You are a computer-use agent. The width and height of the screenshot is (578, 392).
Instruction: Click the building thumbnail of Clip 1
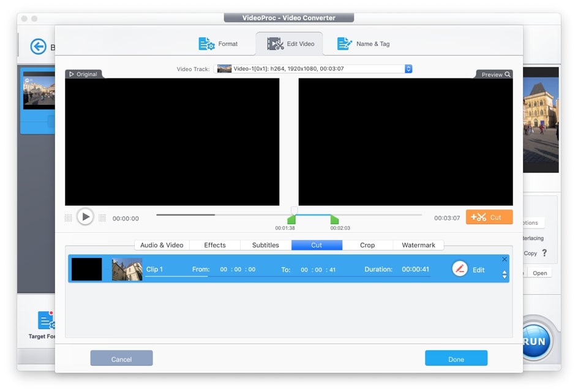[x=127, y=269]
